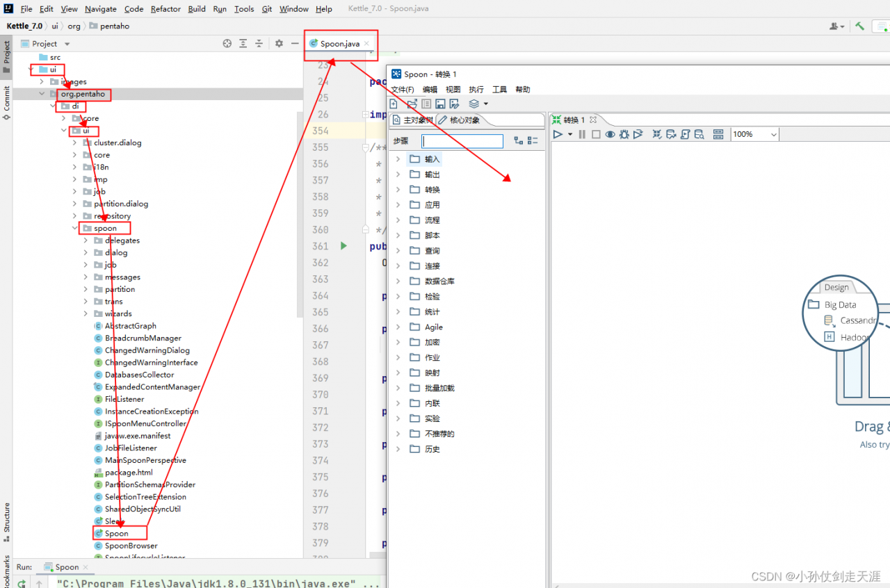Click the run gutter icon at line 361
890x588 pixels.
pyautogui.click(x=343, y=245)
